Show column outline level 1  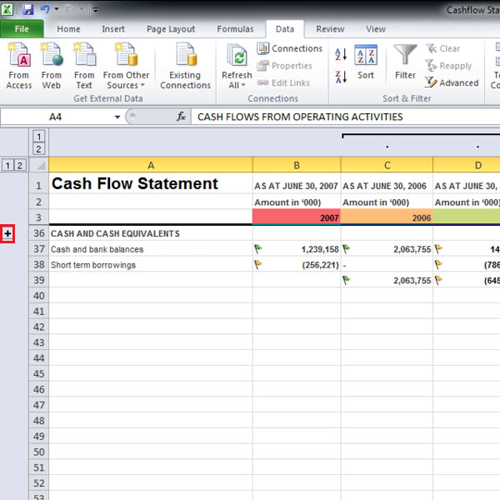39,136
